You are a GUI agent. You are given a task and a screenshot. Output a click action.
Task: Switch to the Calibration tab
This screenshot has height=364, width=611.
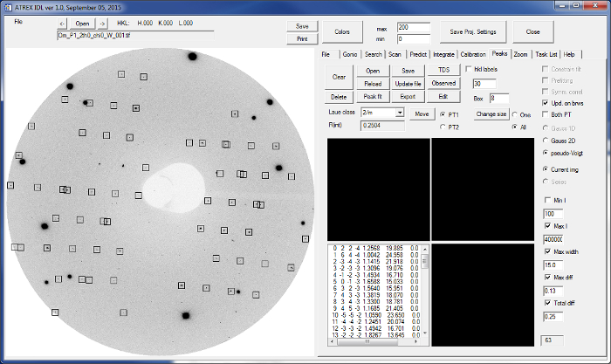pyautogui.click(x=472, y=54)
